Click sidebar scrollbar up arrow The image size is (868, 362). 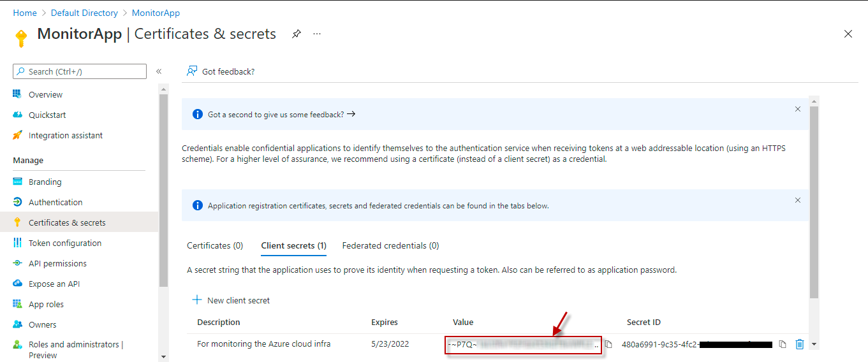coord(163,89)
